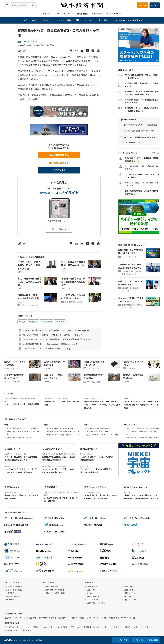Toggle the フォローする follow button

(x=30, y=42)
